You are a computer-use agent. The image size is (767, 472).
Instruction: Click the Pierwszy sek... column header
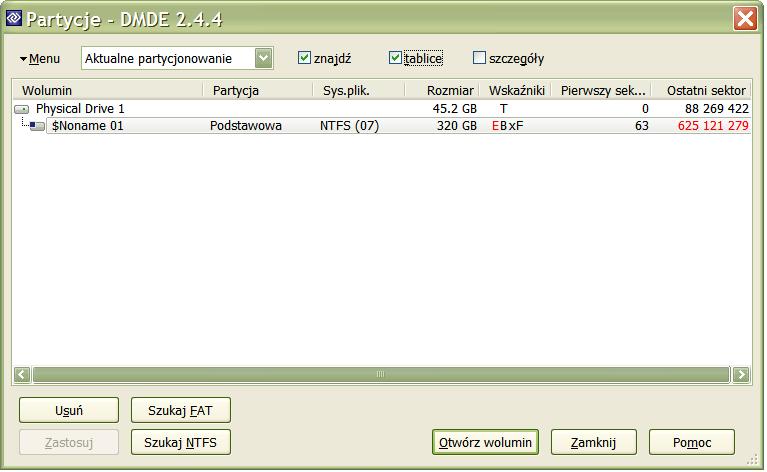click(x=602, y=90)
